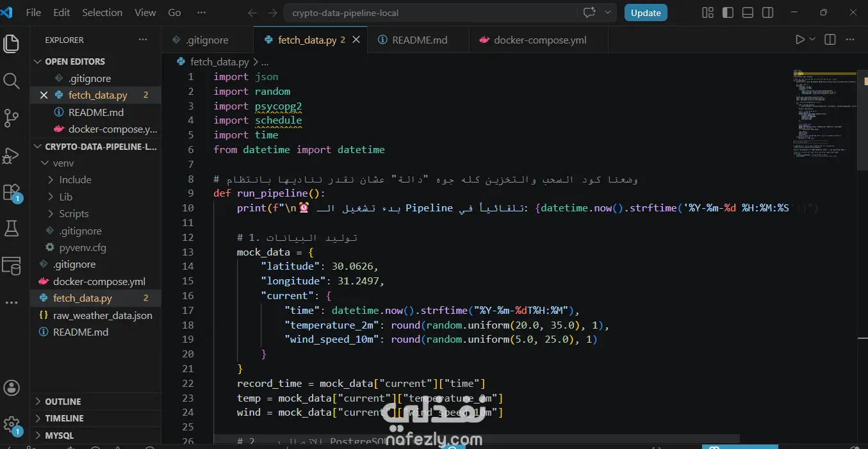Open raw_weather_data.json file

click(x=95, y=316)
